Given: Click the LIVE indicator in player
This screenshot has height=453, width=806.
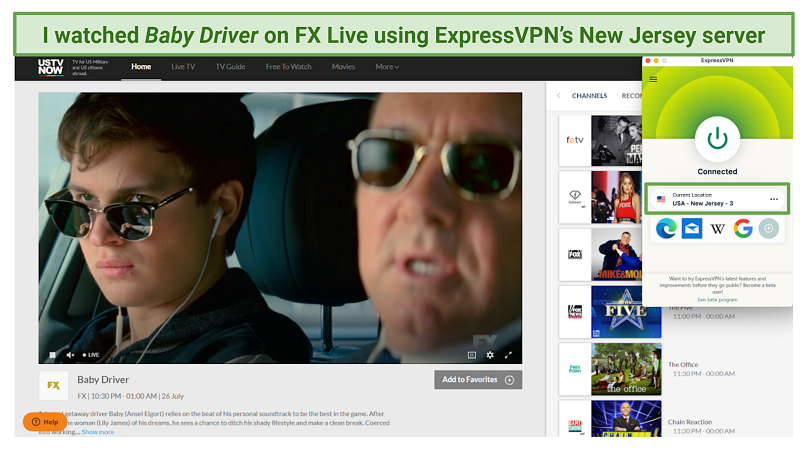Looking at the screenshot, I should 91,355.
